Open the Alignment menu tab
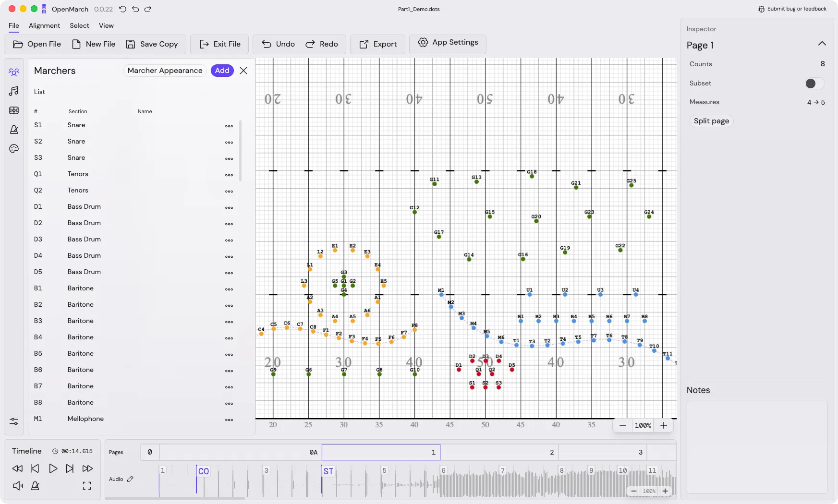Screen dimensions: 838x504 [44, 25]
